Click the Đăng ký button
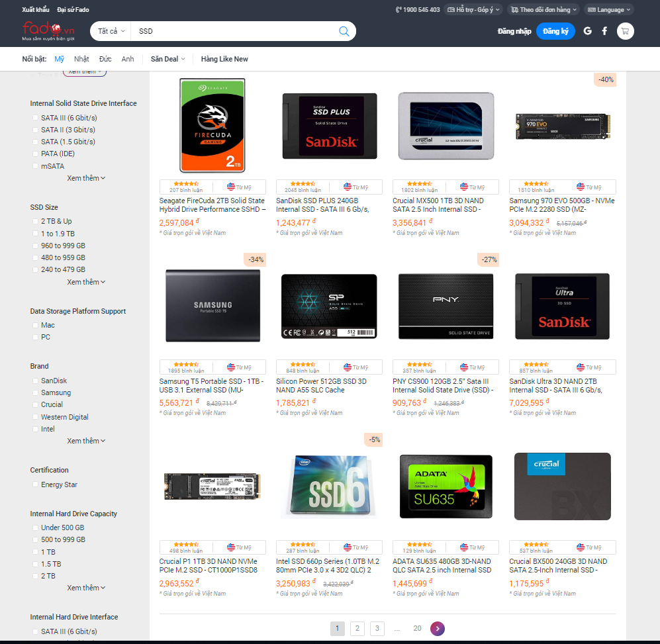 tap(555, 31)
